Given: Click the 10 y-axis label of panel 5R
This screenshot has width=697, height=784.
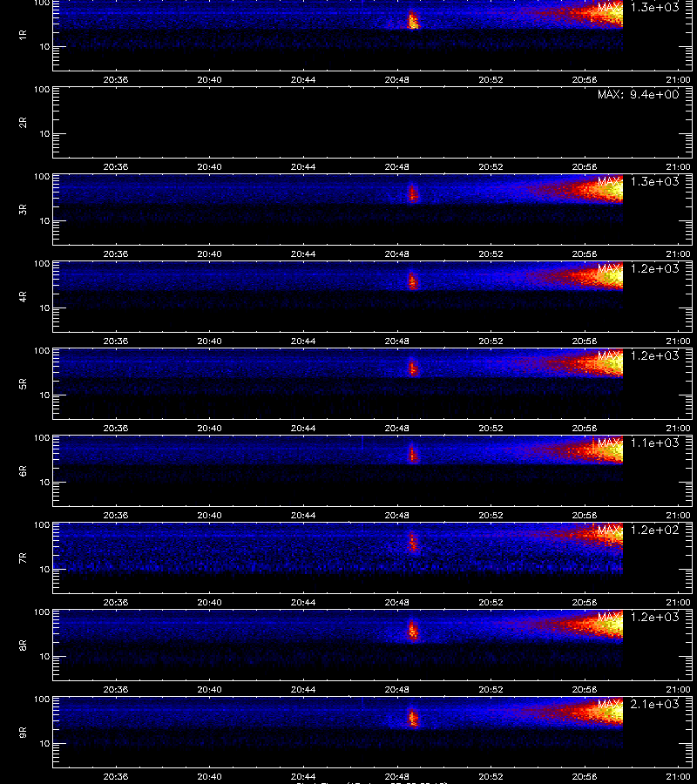Looking at the screenshot, I should [x=44, y=395].
